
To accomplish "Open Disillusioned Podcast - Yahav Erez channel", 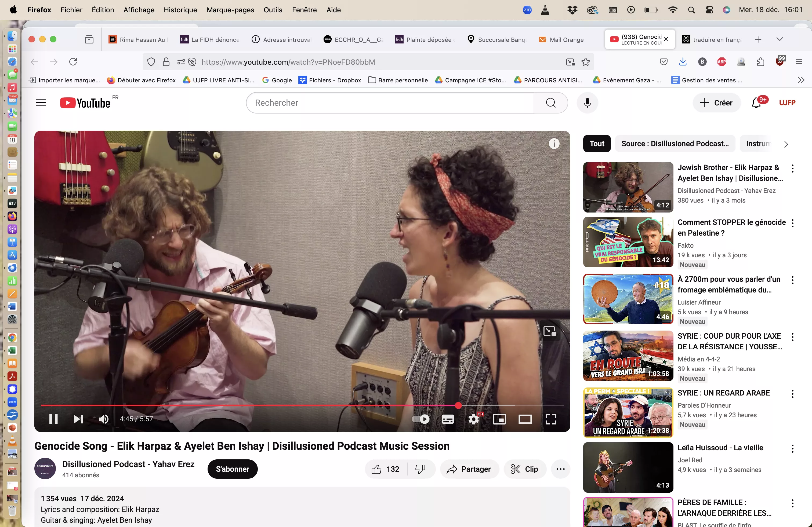I will [x=128, y=464].
